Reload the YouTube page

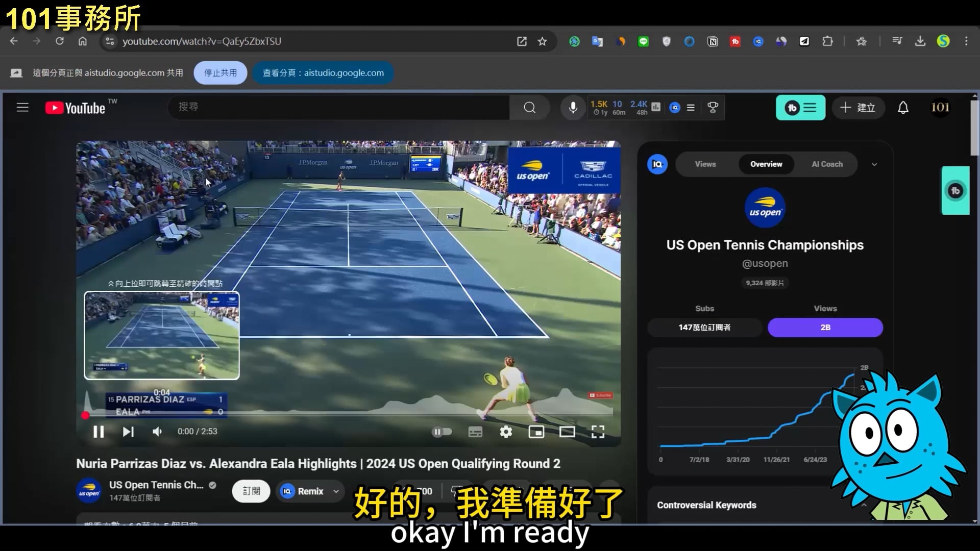coord(60,41)
